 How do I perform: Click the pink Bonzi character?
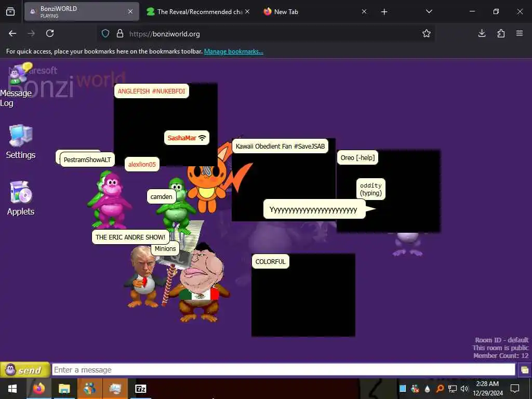coord(111,200)
